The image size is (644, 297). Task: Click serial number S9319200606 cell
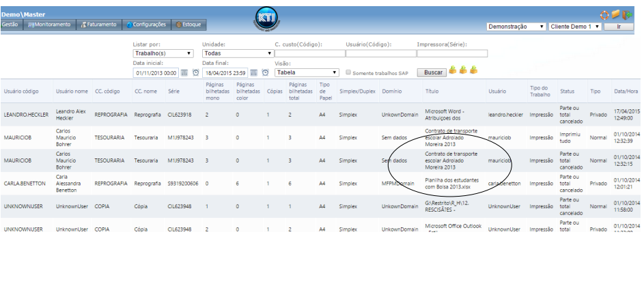(183, 184)
